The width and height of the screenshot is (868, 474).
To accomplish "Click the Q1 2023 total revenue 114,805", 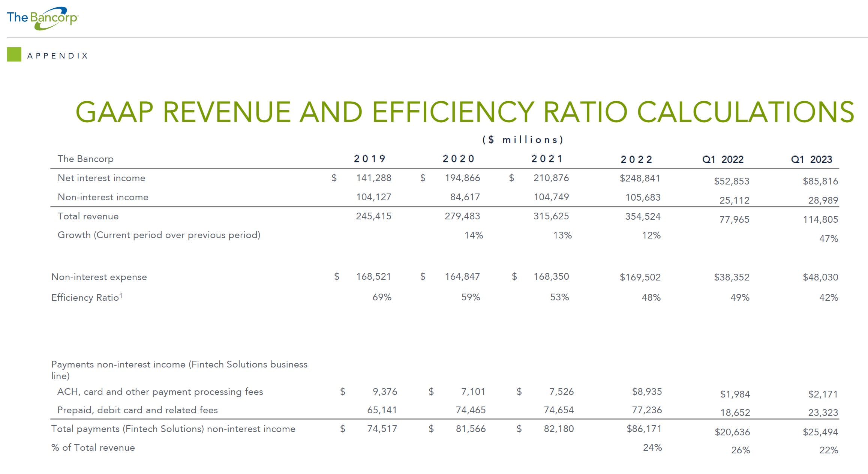I will click(820, 219).
